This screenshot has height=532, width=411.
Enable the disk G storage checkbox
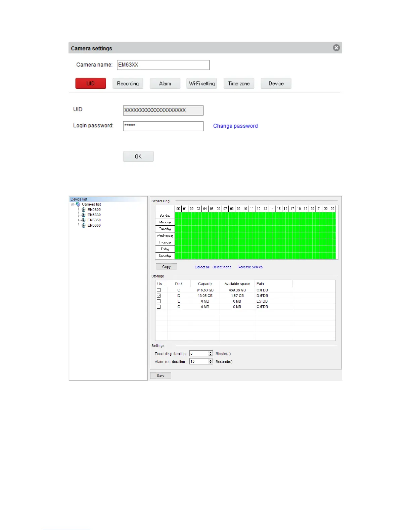tap(159, 307)
